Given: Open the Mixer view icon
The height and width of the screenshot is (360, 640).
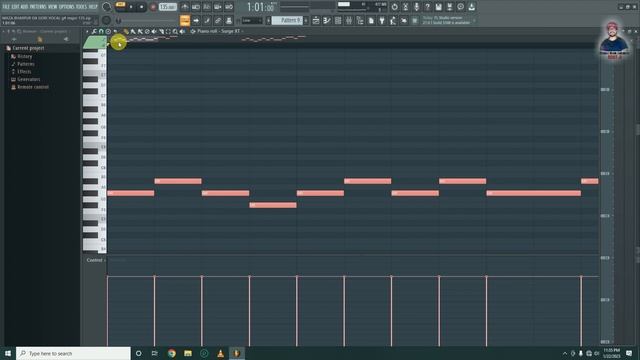Looking at the screenshot, I should pos(349,20).
